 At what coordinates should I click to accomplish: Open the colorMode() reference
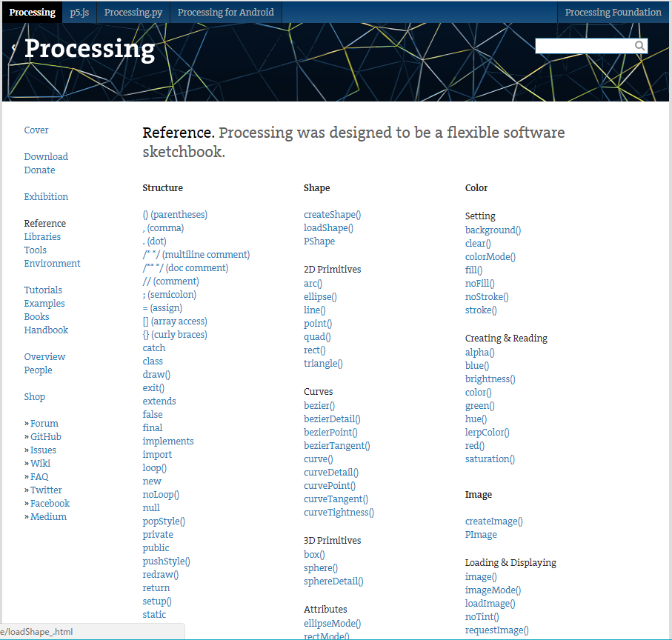pos(490,256)
